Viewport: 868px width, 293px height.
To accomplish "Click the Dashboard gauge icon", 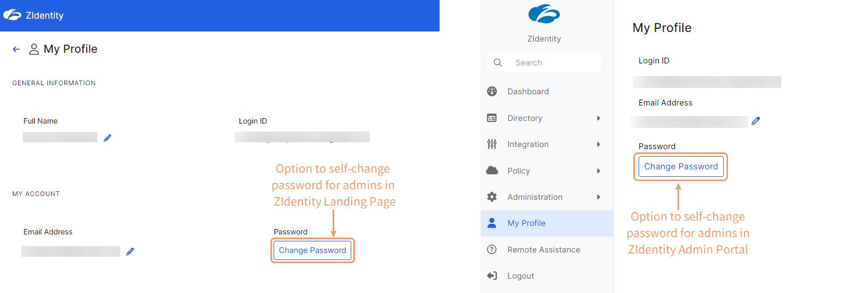I will click(x=492, y=91).
